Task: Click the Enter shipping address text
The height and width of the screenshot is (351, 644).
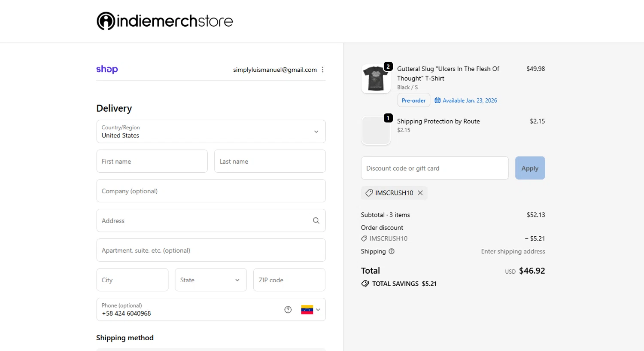Action: (x=513, y=251)
